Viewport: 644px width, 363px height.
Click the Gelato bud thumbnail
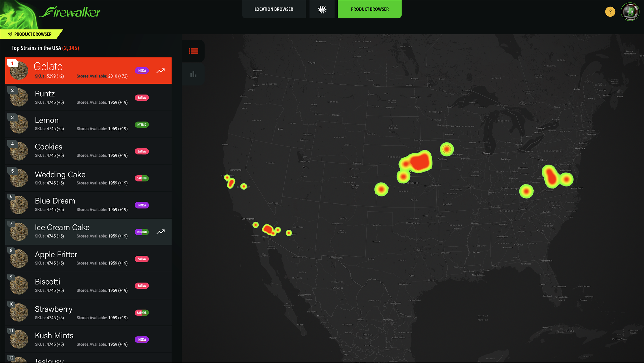tap(19, 70)
